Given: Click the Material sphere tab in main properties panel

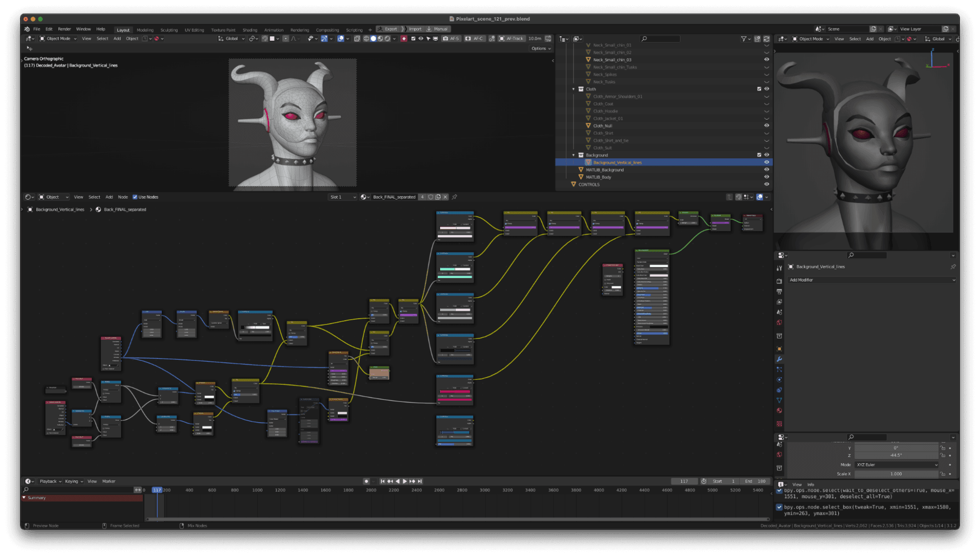Looking at the screenshot, I should [x=779, y=411].
